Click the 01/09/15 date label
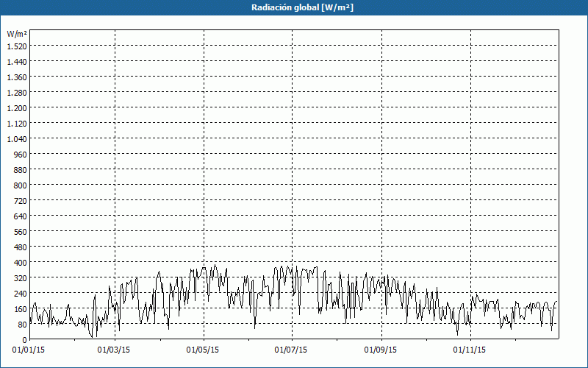This screenshot has height=368, width=588. 380,350
